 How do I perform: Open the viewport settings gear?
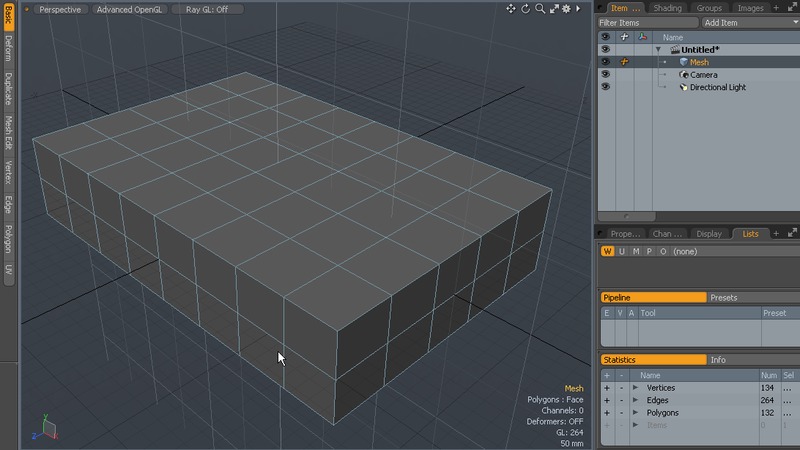(566, 9)
